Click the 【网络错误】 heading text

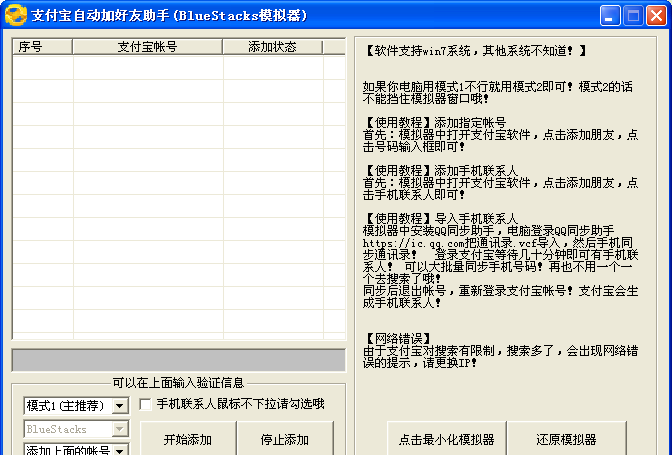pos(397,339)
